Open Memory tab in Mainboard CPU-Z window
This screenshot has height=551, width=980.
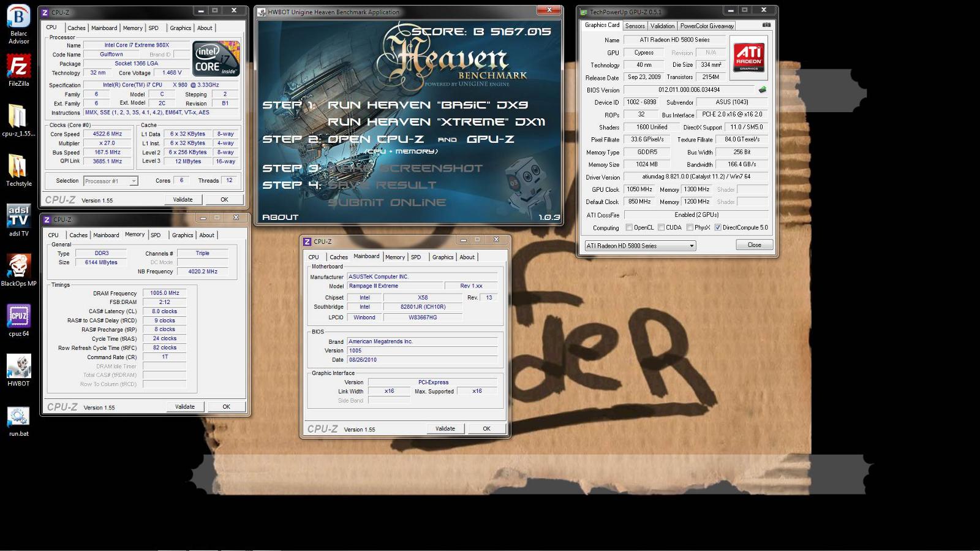395,257
